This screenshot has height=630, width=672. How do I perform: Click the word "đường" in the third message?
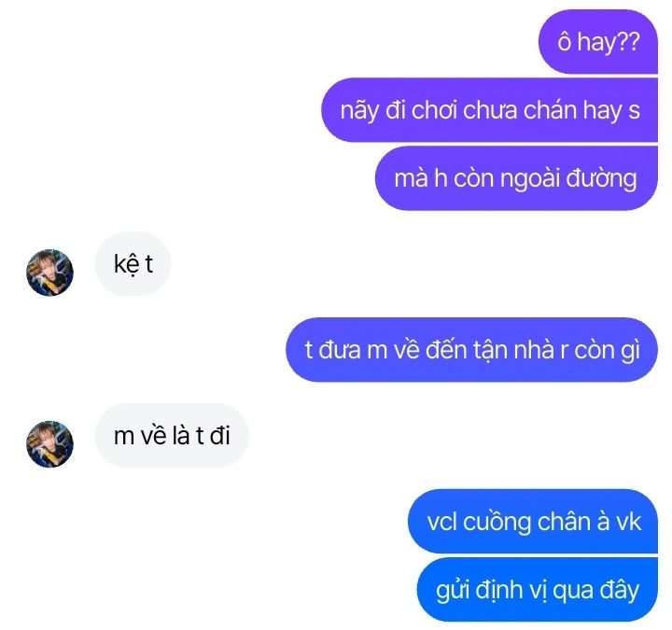tap(601, 179)
